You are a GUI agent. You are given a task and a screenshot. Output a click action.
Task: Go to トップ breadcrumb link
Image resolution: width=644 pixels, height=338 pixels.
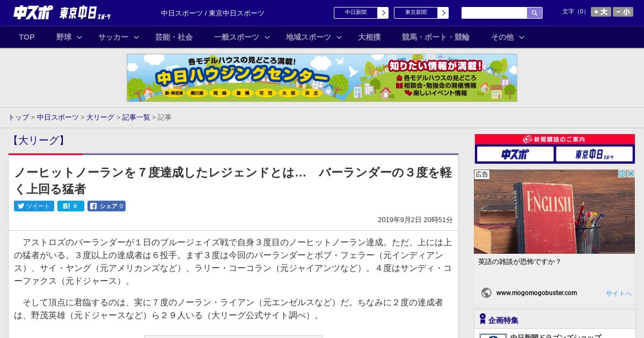18,117
